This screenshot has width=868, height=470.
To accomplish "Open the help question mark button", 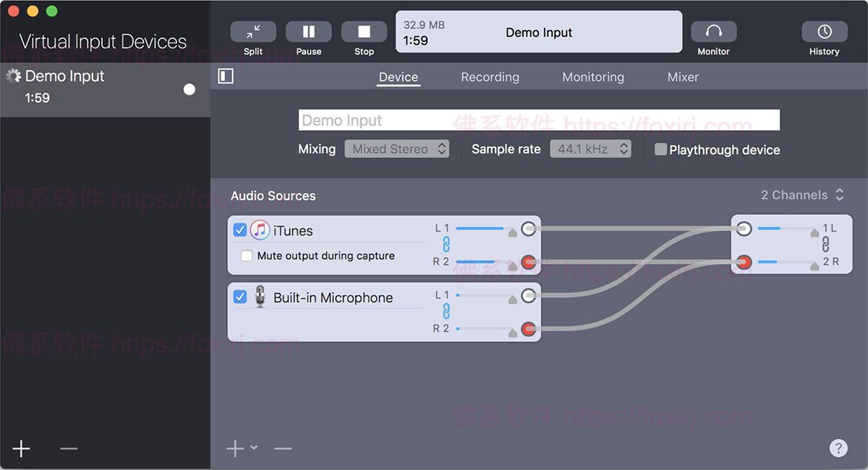I will click(838, 448).
